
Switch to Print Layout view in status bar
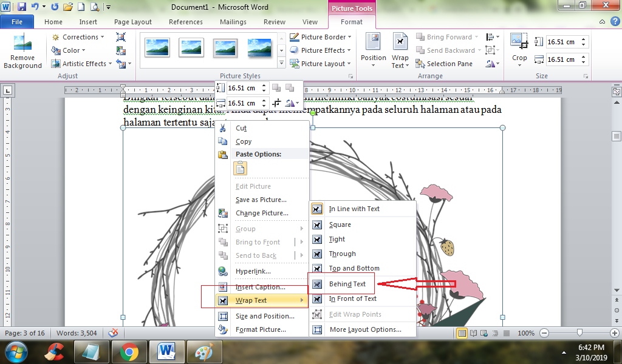point(462,333)
